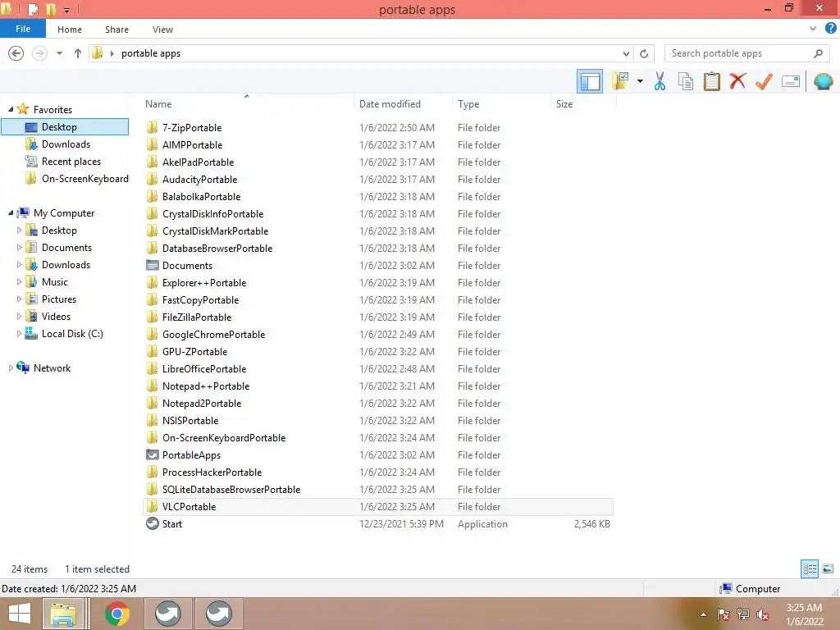840x630 pixels.
Task: Switch to Details view in status bar
Action: (x=810, y=568)
